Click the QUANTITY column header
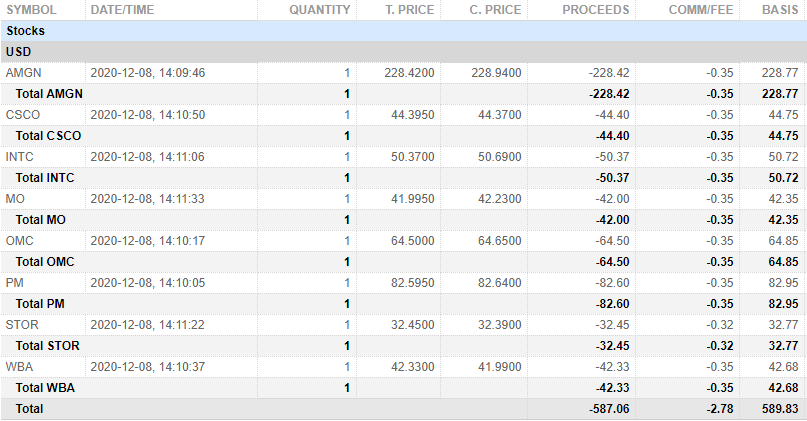Viewport: 807px width, 421px height. [320, 10]
